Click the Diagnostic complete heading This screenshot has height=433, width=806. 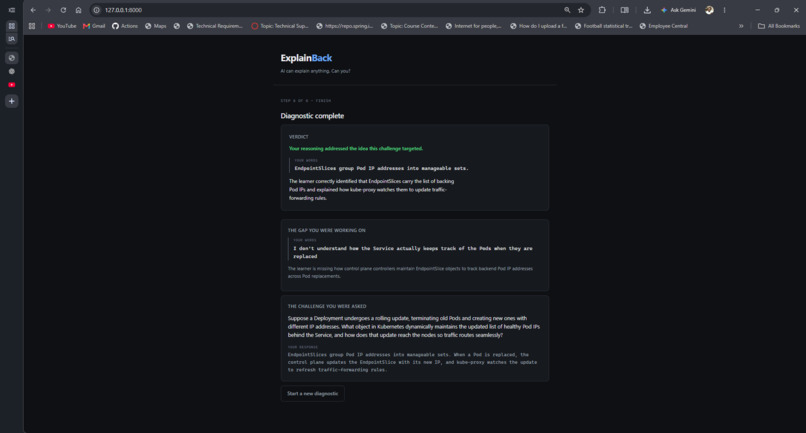(312, 116)
